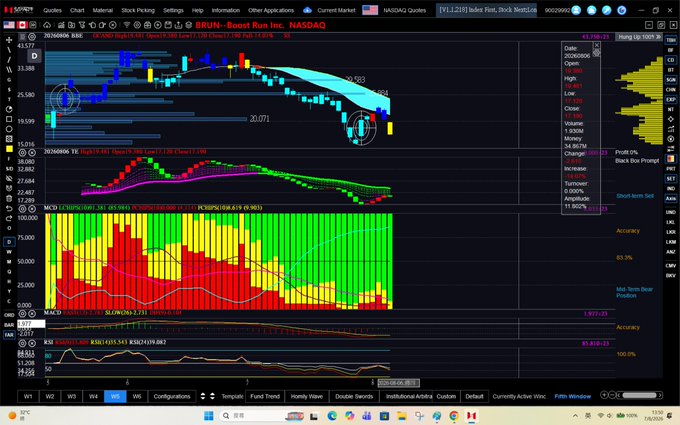This screenshot has width=680, height=425.
Task: Click the D period badge on the chart
Action: pos(35,56)
